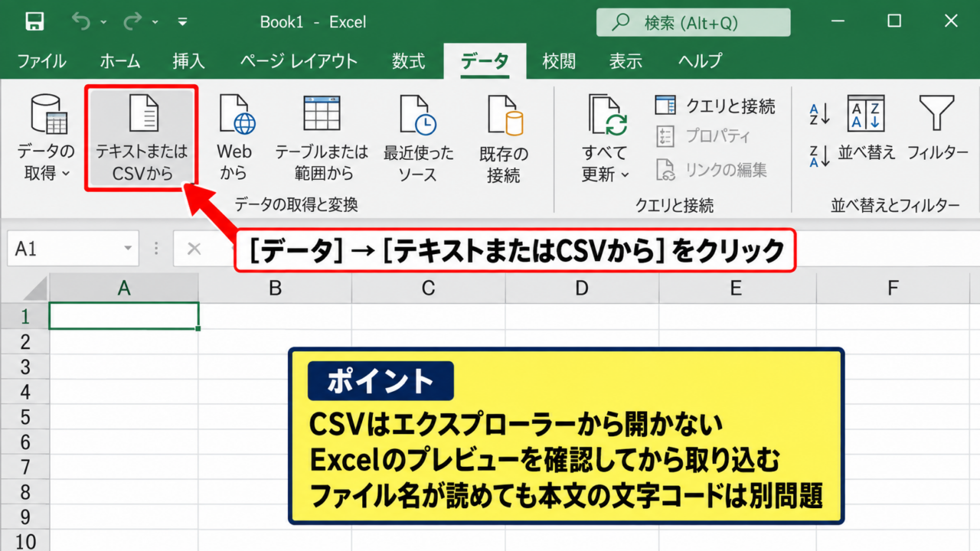Click リンクの編集 button

(x=711, y=170)
